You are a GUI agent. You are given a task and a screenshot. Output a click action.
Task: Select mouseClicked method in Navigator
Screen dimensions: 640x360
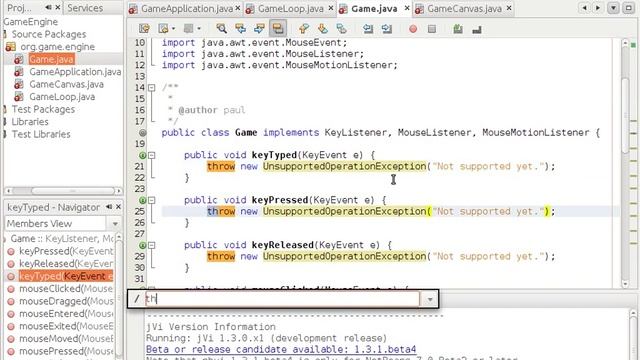[x=66, y=289]
